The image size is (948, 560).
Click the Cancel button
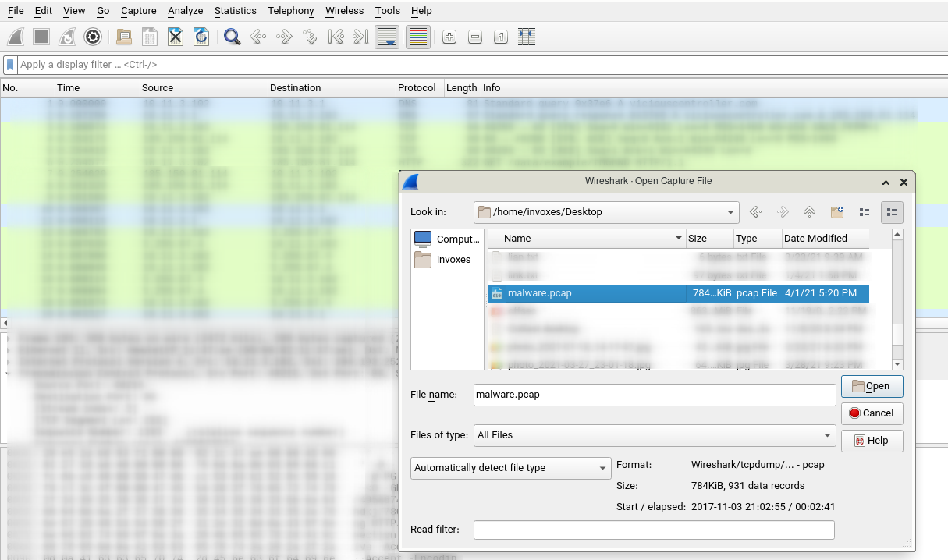tap(872, 413)
